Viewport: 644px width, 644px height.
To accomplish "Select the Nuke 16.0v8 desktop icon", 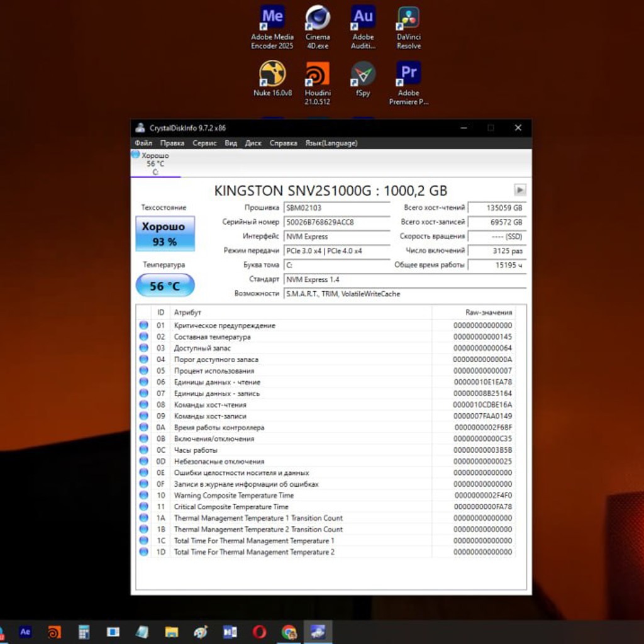I will [272, 79].
